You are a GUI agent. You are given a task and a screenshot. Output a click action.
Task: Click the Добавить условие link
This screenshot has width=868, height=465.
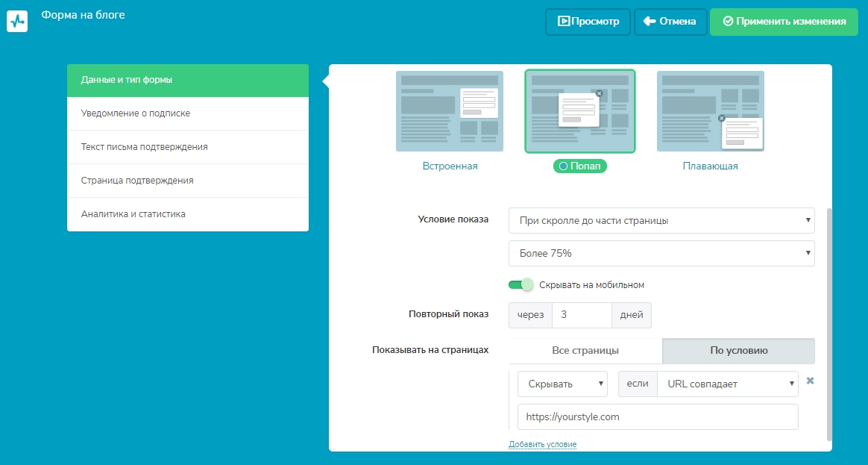(542, 444)
